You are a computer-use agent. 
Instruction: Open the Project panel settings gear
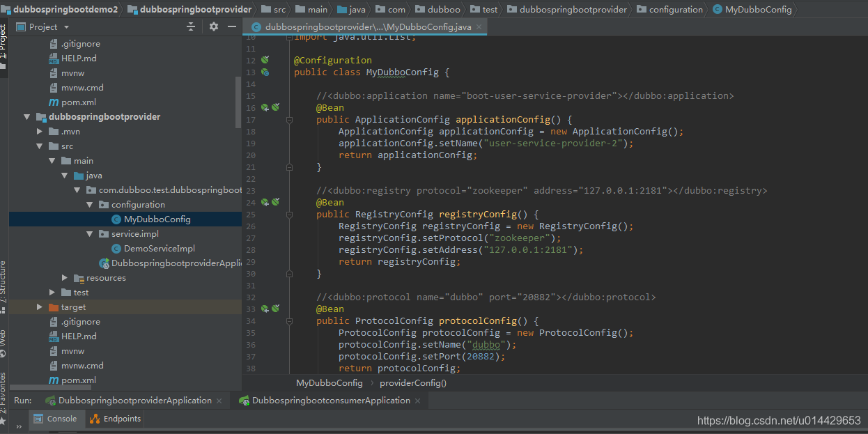point(214,26)
